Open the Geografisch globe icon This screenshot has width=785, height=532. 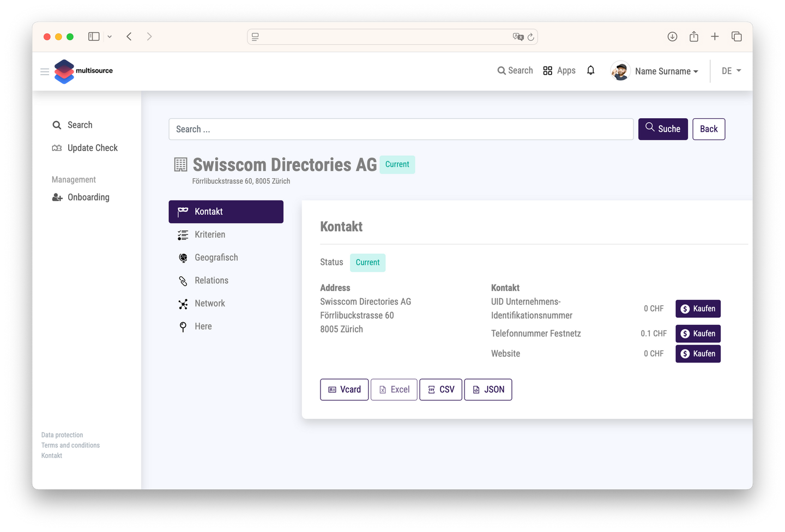tap(183, 257)
